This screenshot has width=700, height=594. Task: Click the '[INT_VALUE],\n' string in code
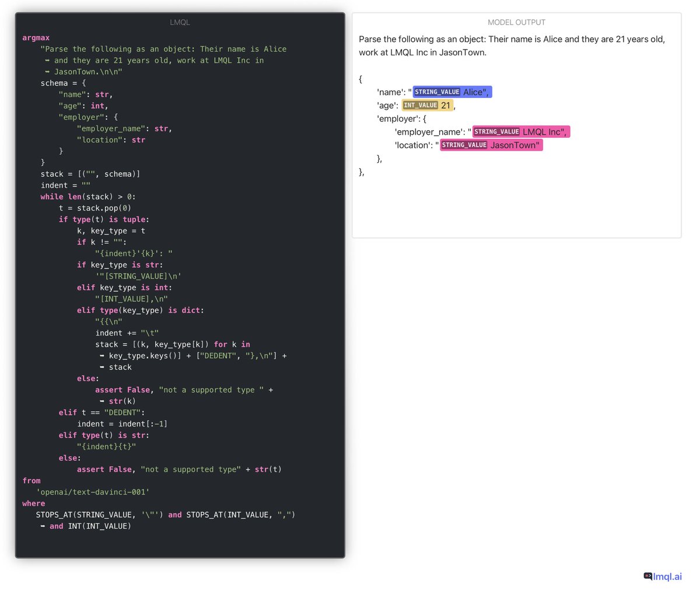click(x=131, y=299)
